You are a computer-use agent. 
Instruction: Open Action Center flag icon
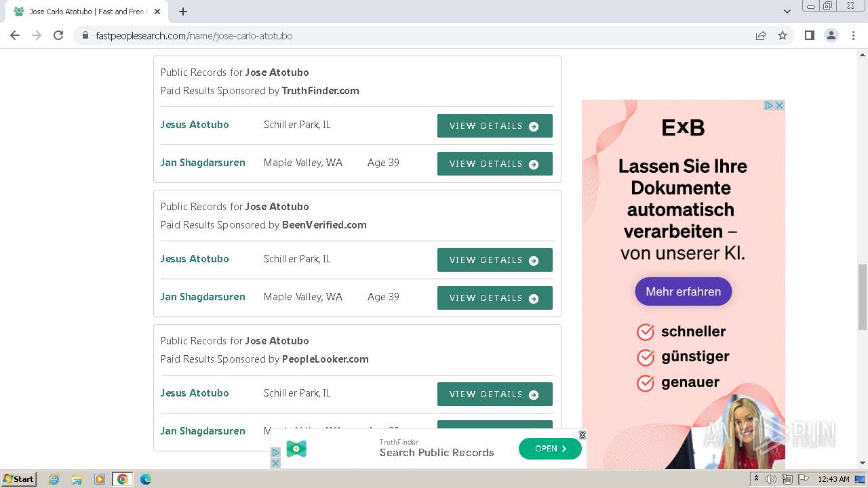point(803,479)
